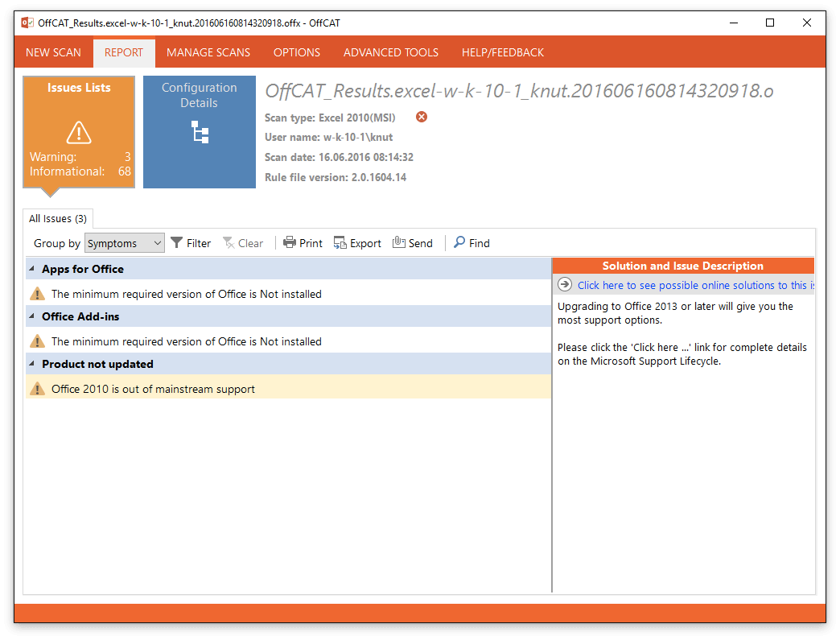Open the OPTIONS tab

297,52
